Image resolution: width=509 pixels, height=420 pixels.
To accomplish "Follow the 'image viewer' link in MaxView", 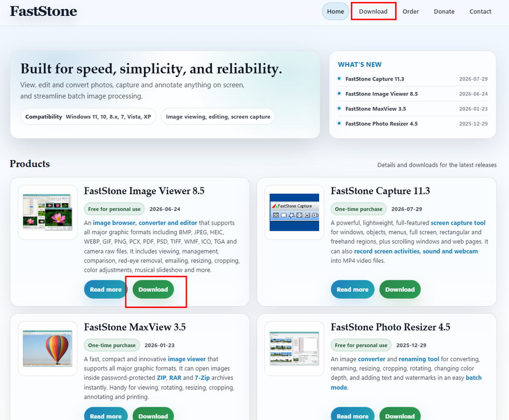I will pyautogui.click(x=187, y=359).
